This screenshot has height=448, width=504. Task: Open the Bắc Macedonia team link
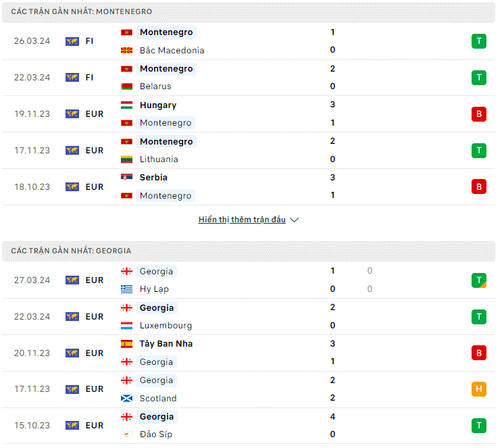(172, 51)
